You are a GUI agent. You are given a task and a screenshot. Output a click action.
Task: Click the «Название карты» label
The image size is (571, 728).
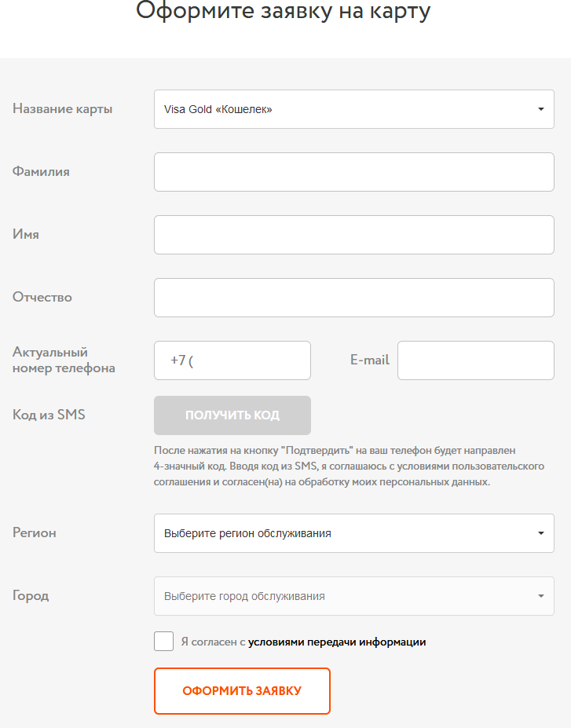63,109
